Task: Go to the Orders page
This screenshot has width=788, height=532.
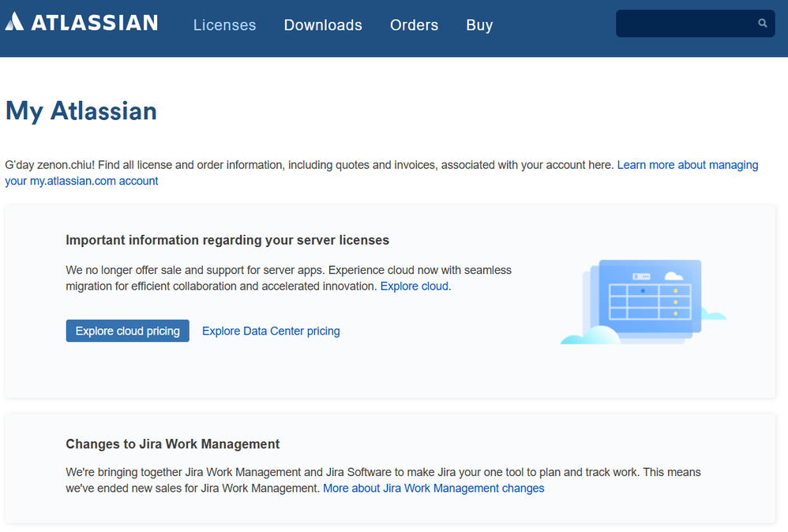Action: (414, 24)
